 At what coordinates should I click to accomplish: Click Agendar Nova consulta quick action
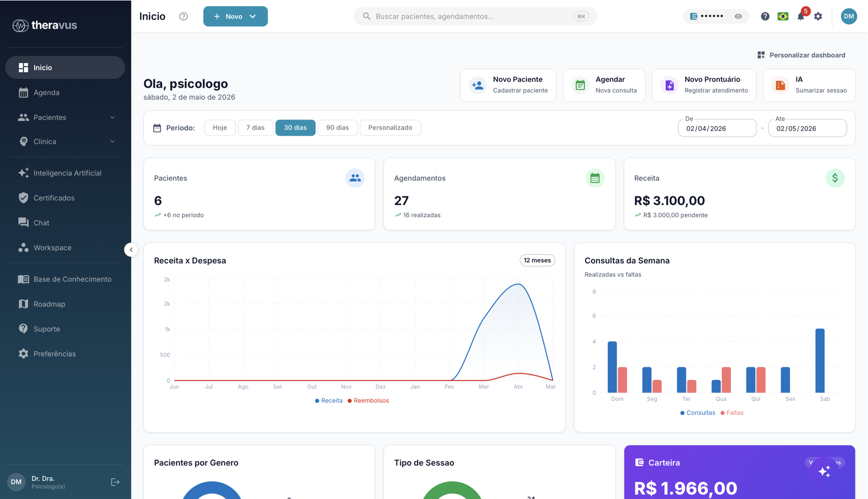point(604,85)
